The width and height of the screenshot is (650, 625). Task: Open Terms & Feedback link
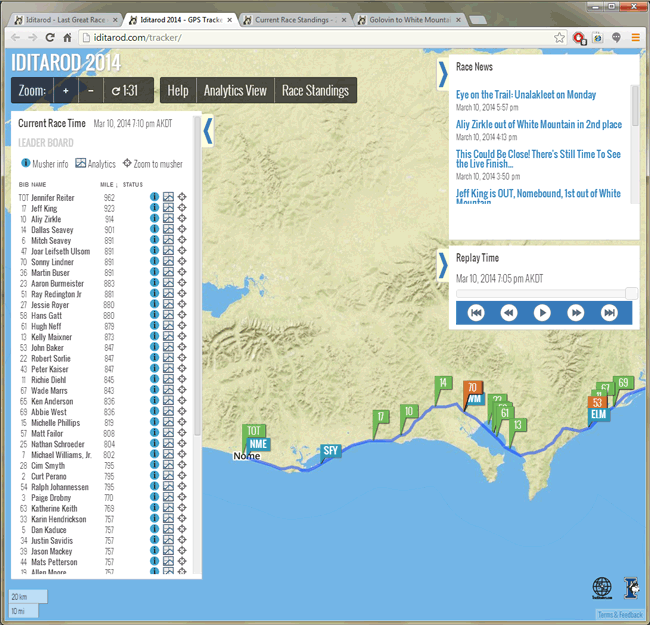620,614
